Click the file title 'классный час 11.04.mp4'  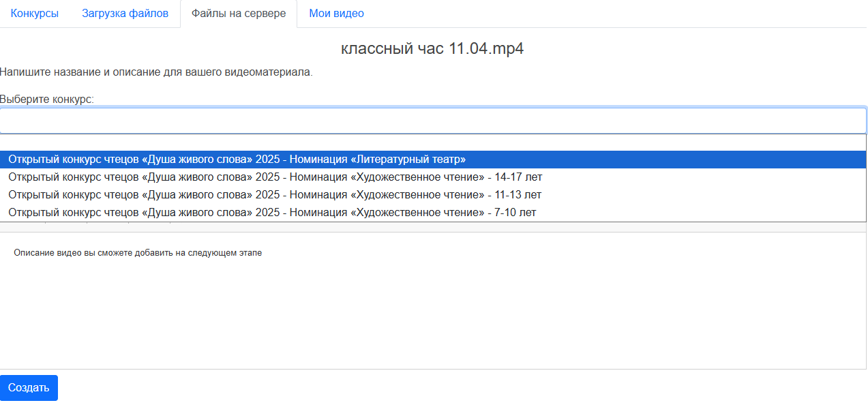click(x=432, y=49)
